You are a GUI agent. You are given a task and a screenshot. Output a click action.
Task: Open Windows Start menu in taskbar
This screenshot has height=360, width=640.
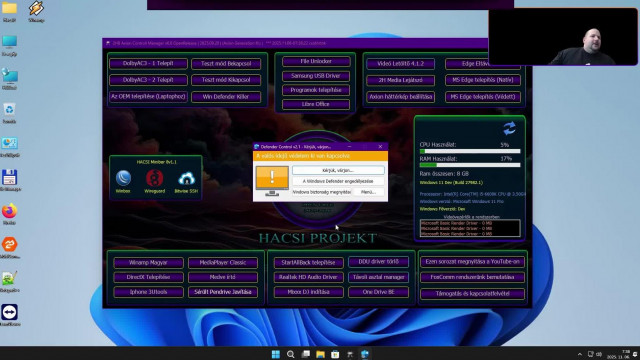tap(276, 354)
